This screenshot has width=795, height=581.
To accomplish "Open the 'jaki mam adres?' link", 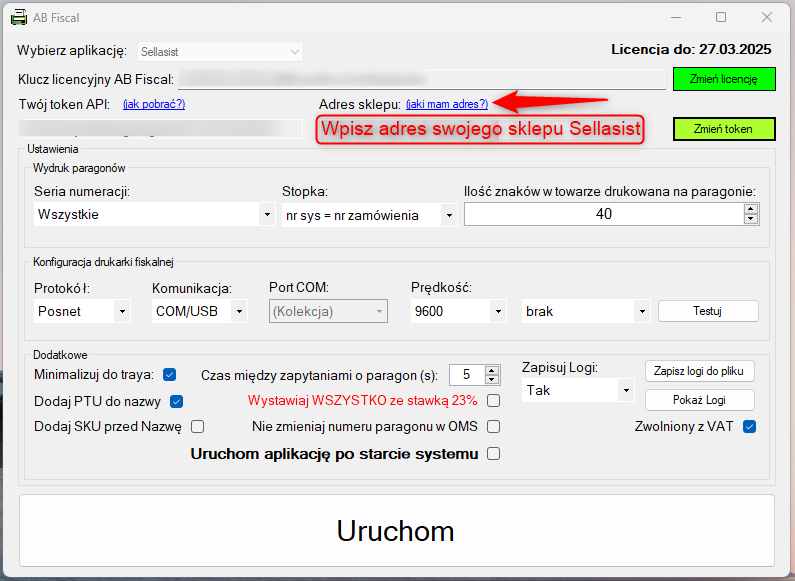I will pos(447,104).
